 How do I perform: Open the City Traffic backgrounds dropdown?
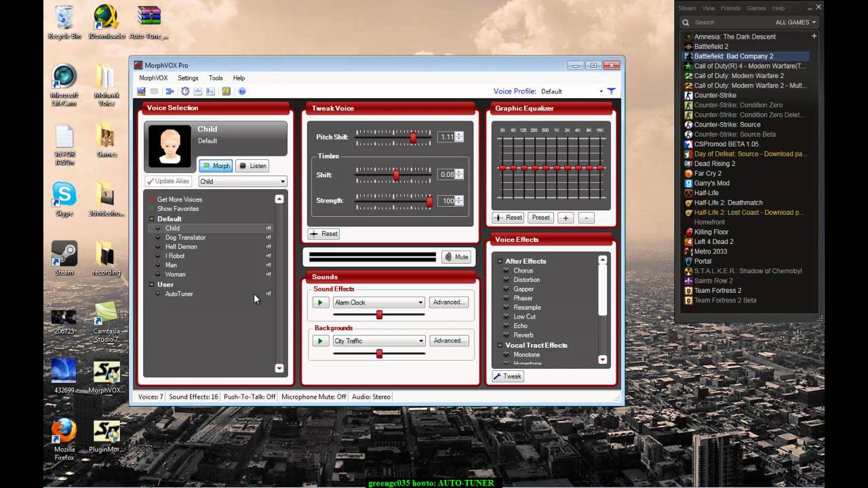coord(378,341)
